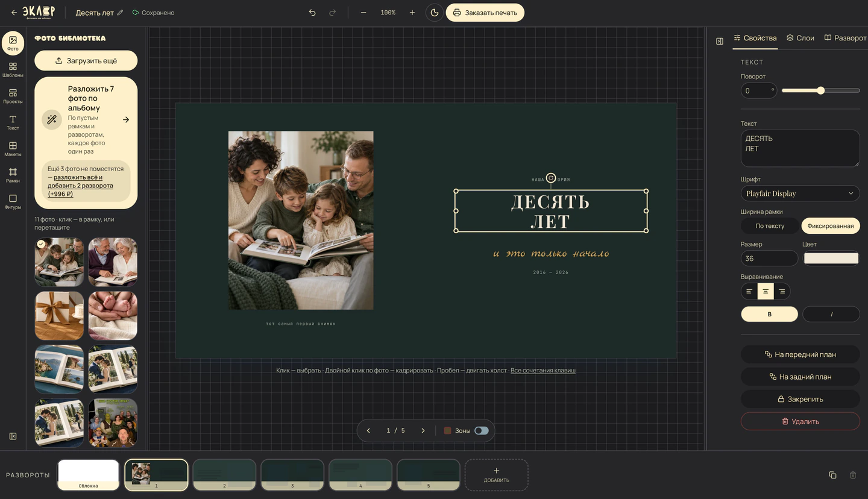This screenshot has height=499, width=868.
Task: Open the Шаблоны sidebar section
Action: (x=13, y=70)
